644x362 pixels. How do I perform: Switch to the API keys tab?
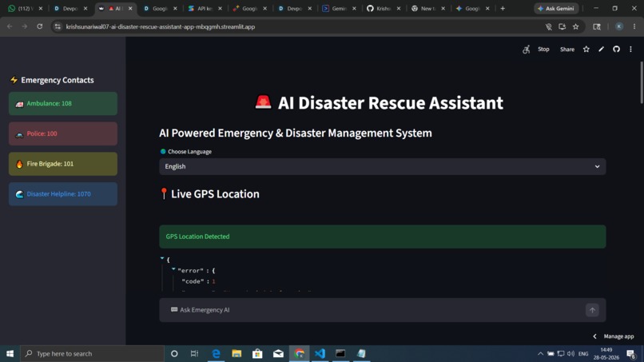(x=204, y=8)
